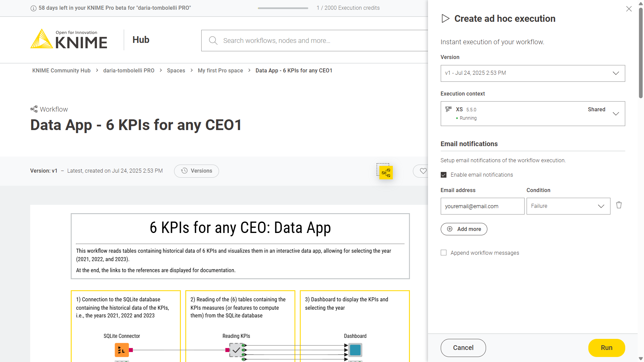
Task: Click the Reading KPIs metanode icon
Action: point(236,350)
